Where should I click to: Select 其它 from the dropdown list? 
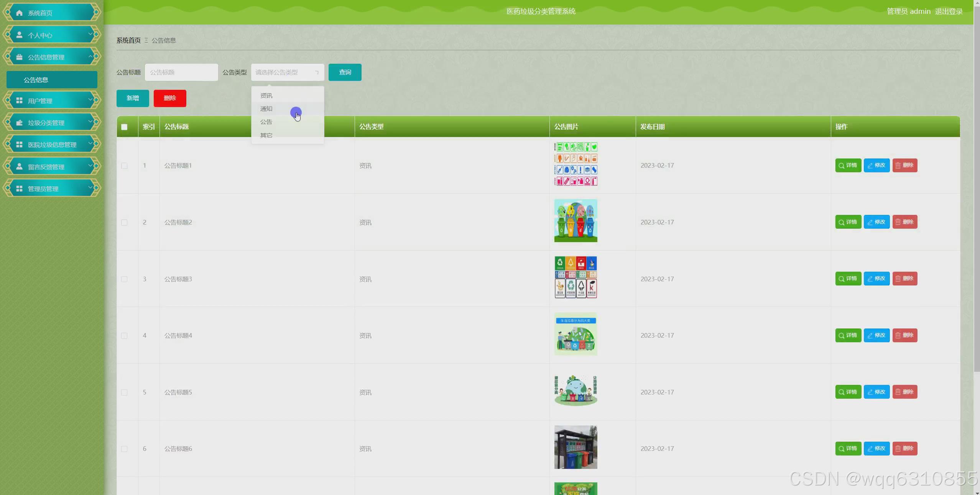[x=288, y=135]
